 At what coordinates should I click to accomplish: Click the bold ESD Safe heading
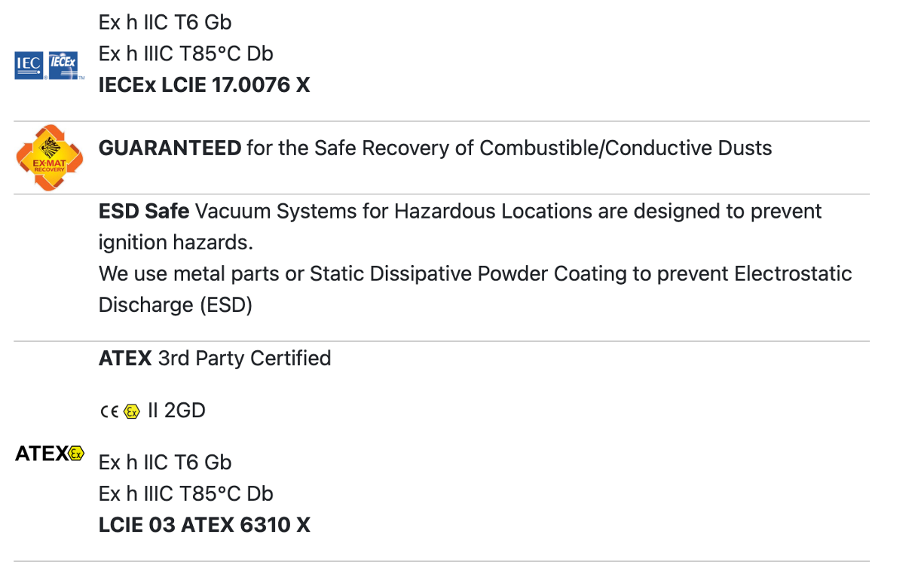pyautogui.click(x=144, y=211)
